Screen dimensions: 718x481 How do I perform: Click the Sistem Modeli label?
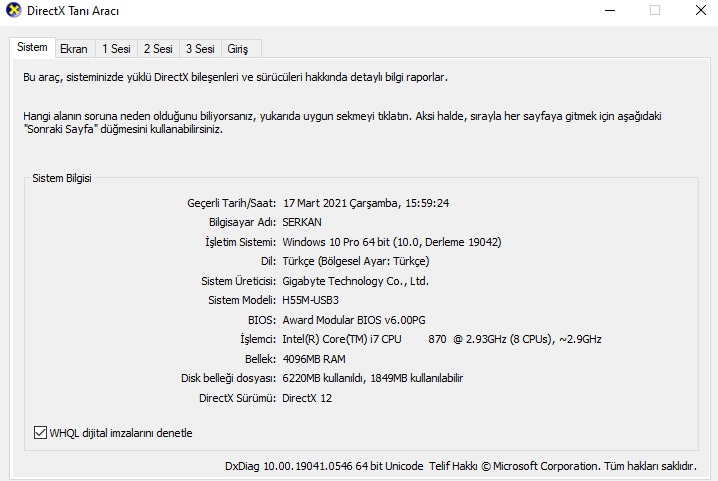click(242, 300)
